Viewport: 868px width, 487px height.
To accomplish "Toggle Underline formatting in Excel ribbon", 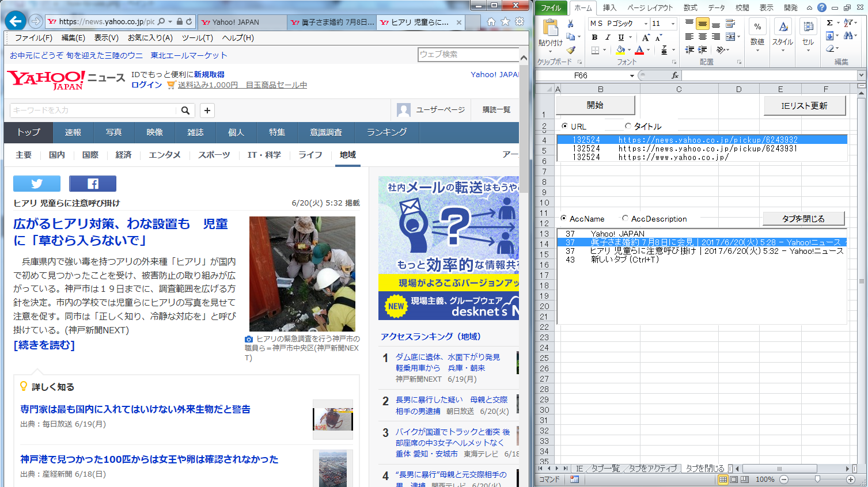I will [621, 37].
